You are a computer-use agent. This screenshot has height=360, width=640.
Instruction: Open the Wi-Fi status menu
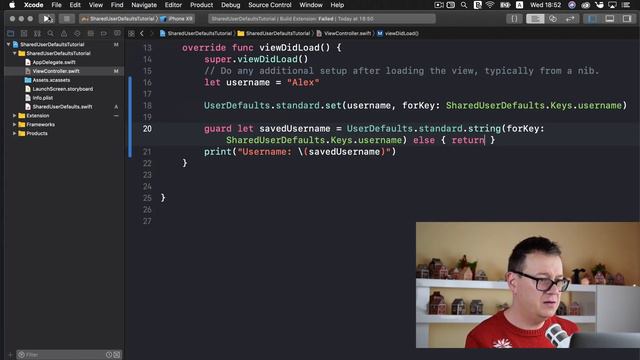(x=491, y=5)
